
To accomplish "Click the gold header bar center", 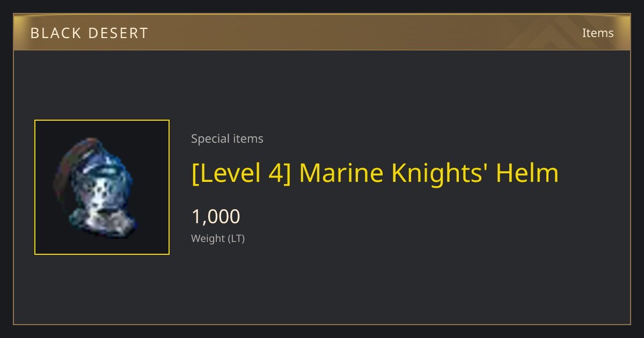I will point(322,32).
